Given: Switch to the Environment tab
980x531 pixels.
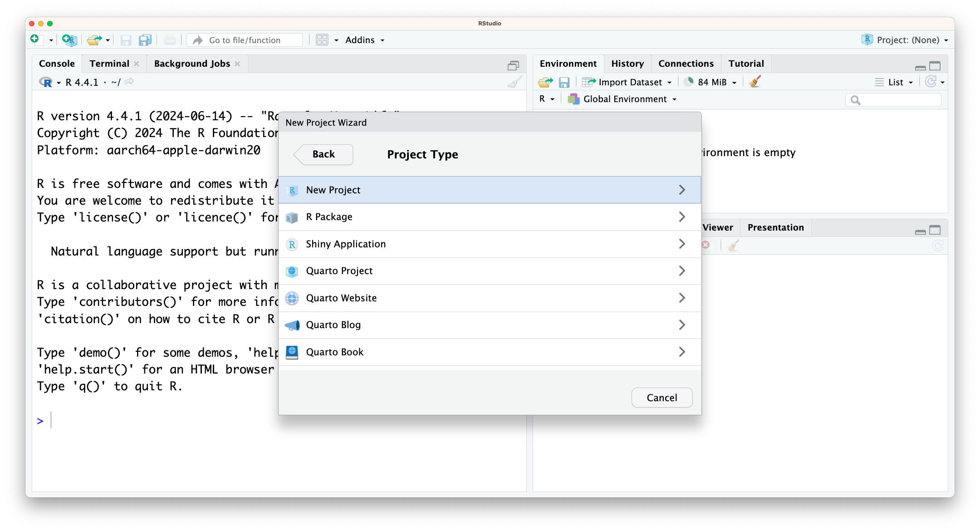Looking at the screenshot, I should click(x=568, y=64).
